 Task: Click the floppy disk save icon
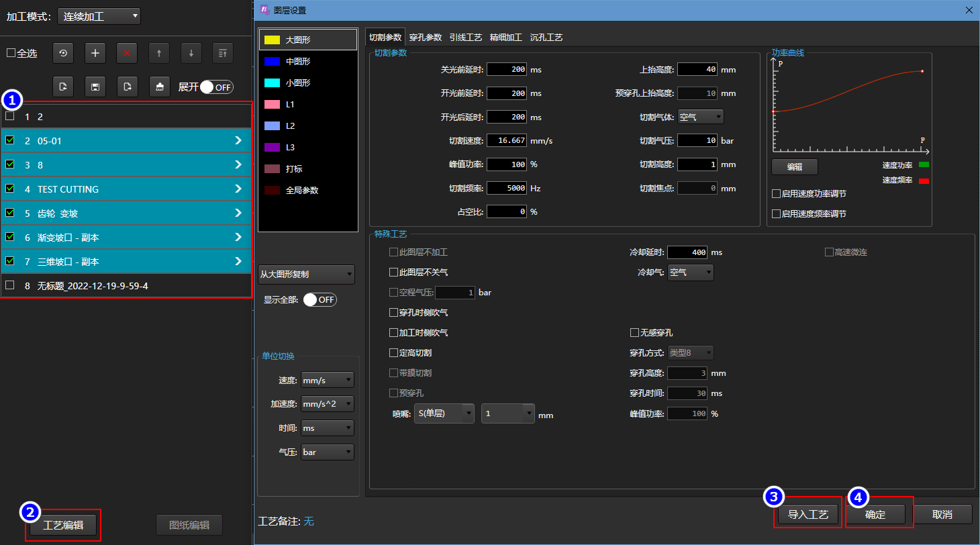coord(95,87)
